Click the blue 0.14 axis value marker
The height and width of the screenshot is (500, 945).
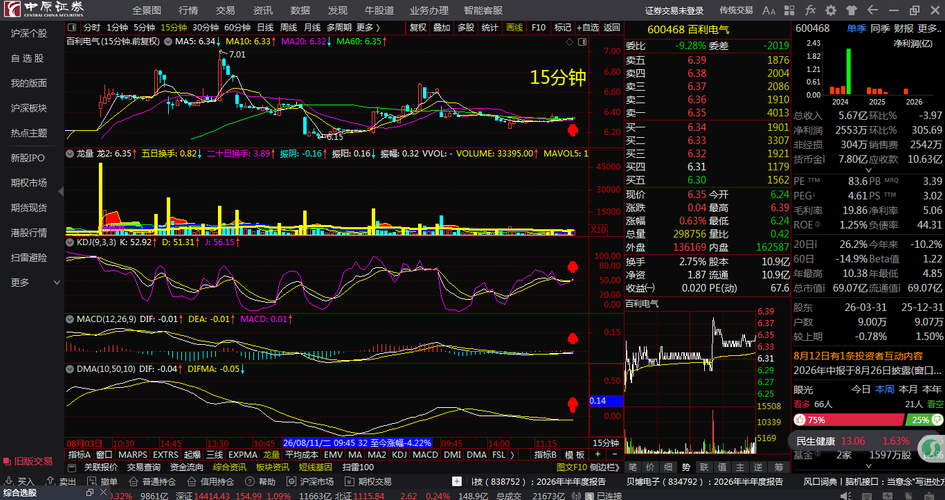(x=606, y=401)
